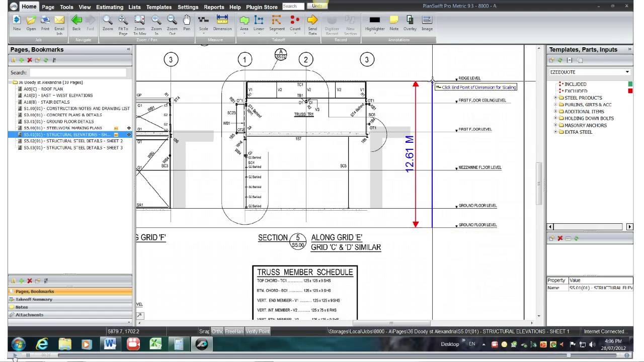Click the Zoom Out icon
The height and width of the screenshot is (362, 644).
click(172, 20)
